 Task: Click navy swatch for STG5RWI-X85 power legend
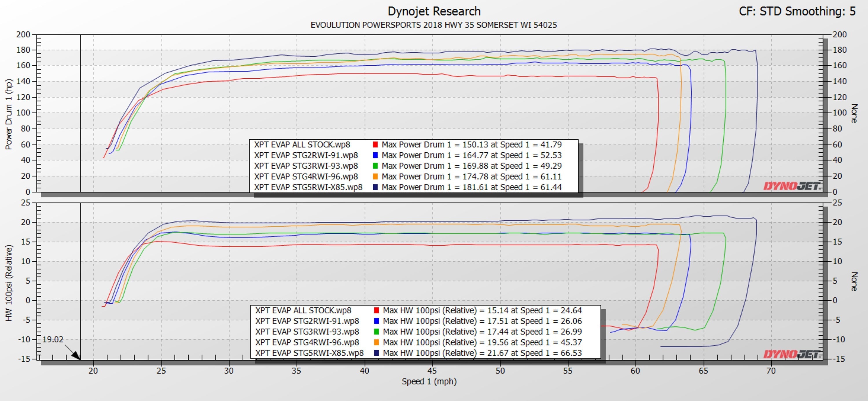pyautogui.click(x=375, y=187)
